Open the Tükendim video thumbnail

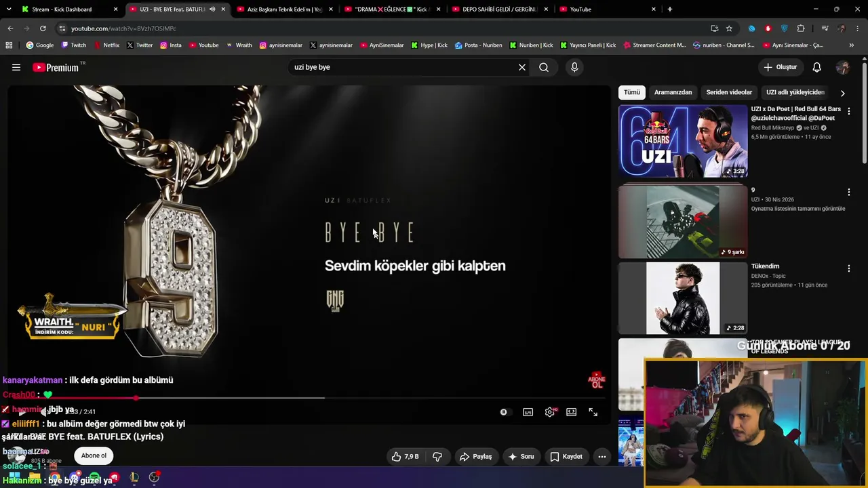click(x=683, y=298)
